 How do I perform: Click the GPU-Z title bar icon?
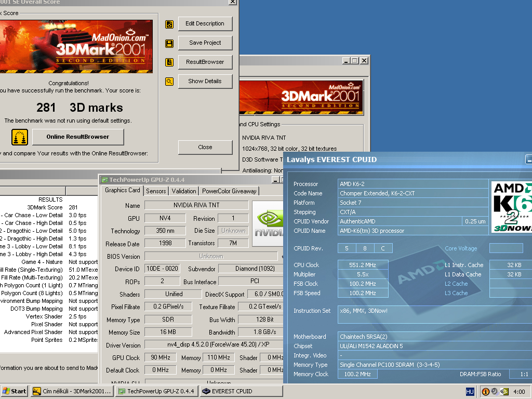coord(105,180)
